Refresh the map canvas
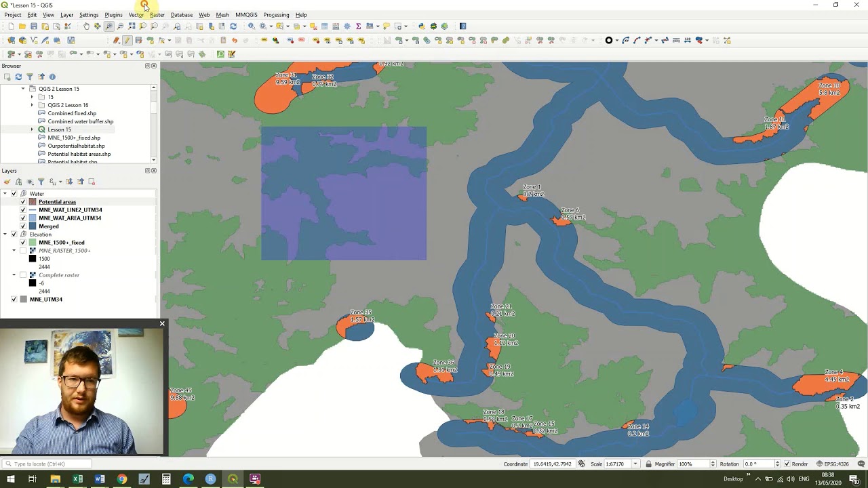868x488 pixels. click(x=233, y=26)
